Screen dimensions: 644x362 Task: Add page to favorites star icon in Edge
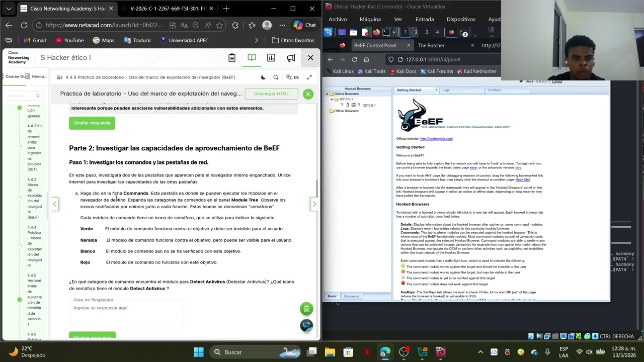(219, 25)
